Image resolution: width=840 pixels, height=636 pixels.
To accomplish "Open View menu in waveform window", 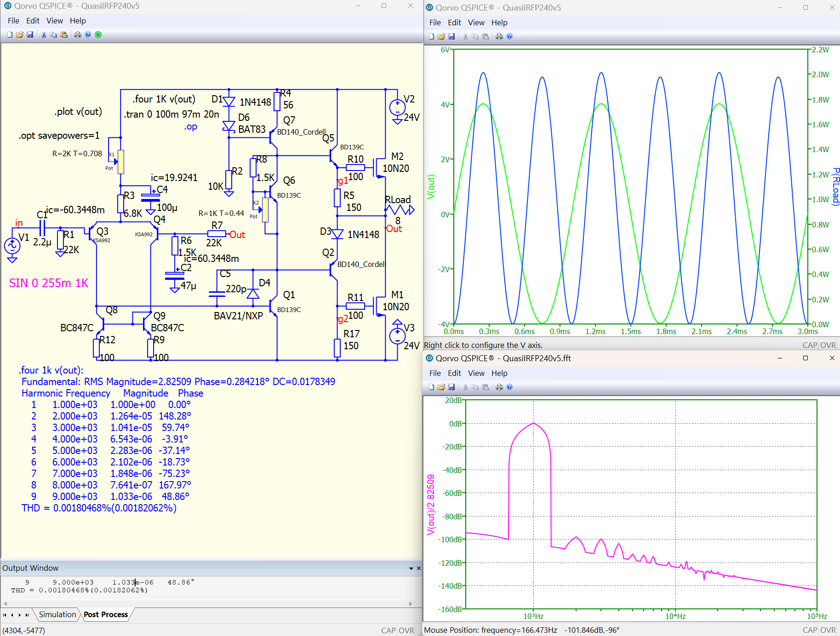I will (476, 23).
